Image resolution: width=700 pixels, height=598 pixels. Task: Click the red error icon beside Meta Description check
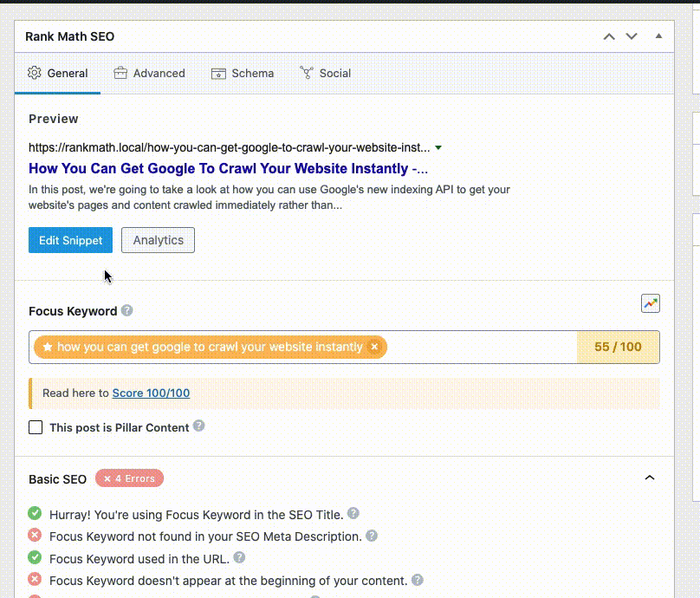pos(34,536)
